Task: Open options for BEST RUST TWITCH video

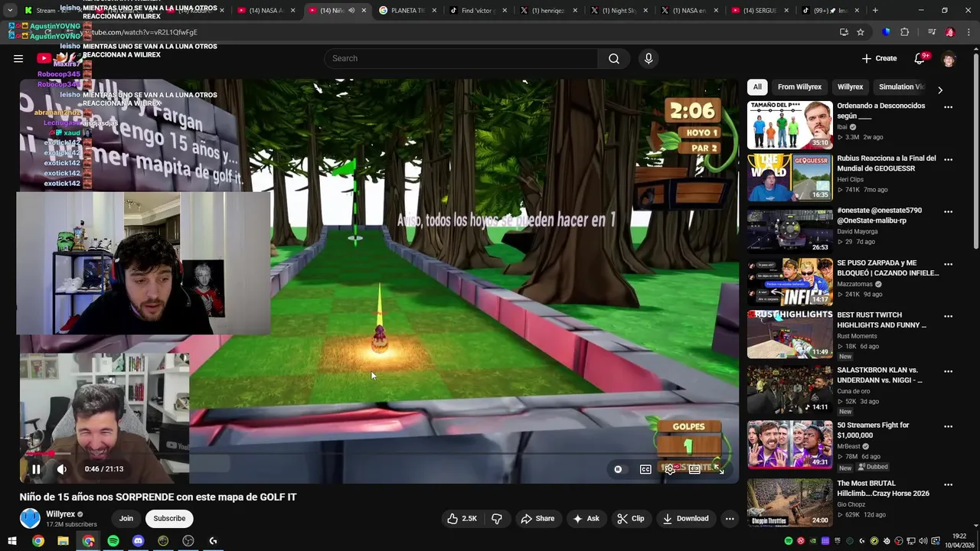Action: tap(949, 316)
